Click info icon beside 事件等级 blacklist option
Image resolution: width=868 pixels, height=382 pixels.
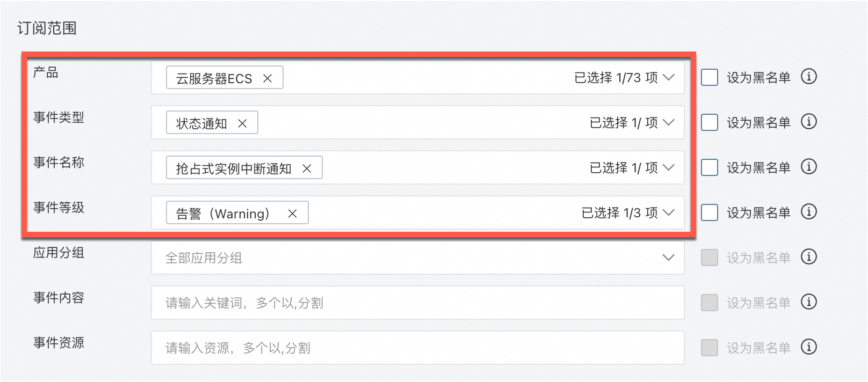[808, 212]
